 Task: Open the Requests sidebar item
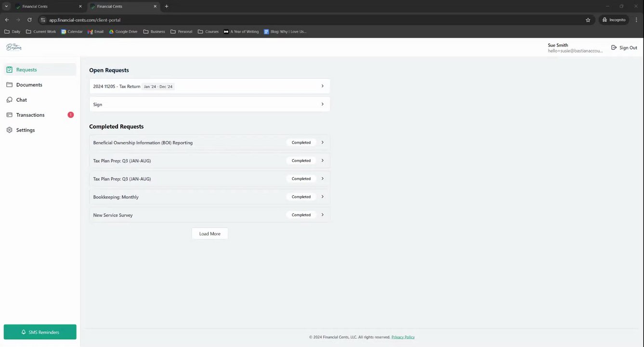(x=40, y=69)
